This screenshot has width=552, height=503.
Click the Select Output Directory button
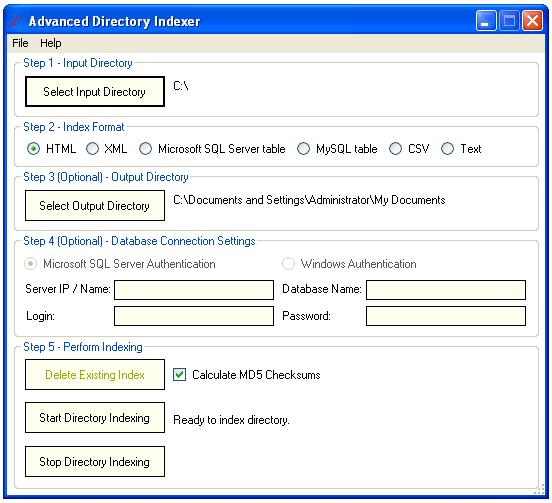(95, 206)
